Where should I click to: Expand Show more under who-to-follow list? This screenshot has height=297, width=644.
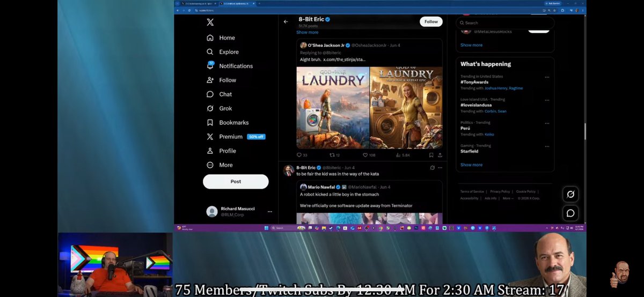coord(471,45)
